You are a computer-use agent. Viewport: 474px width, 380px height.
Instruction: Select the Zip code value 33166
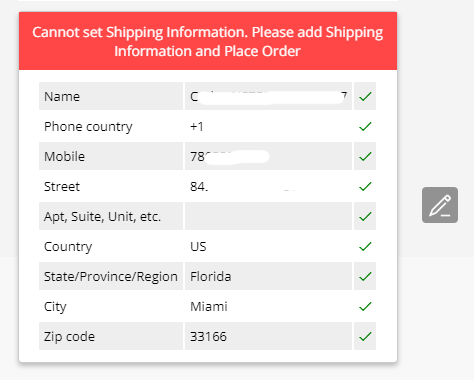coord(208,336)
